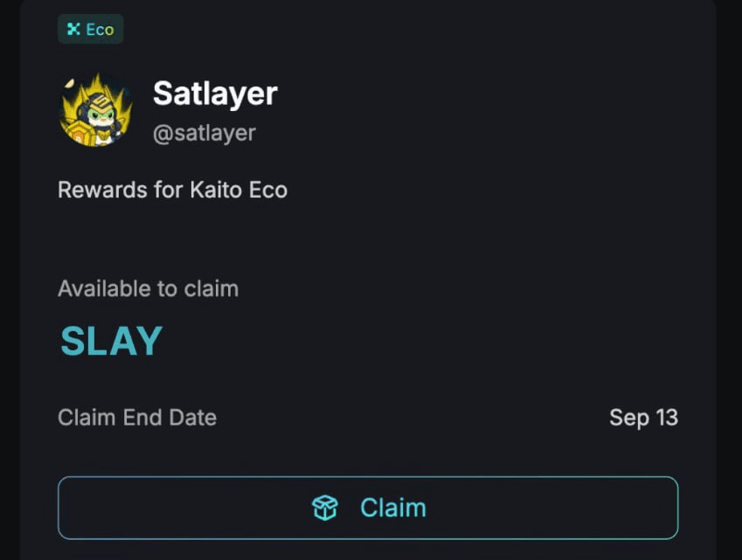Click the green Eco badge background
This screenshot has width=742, height=560.
point(90,30)
